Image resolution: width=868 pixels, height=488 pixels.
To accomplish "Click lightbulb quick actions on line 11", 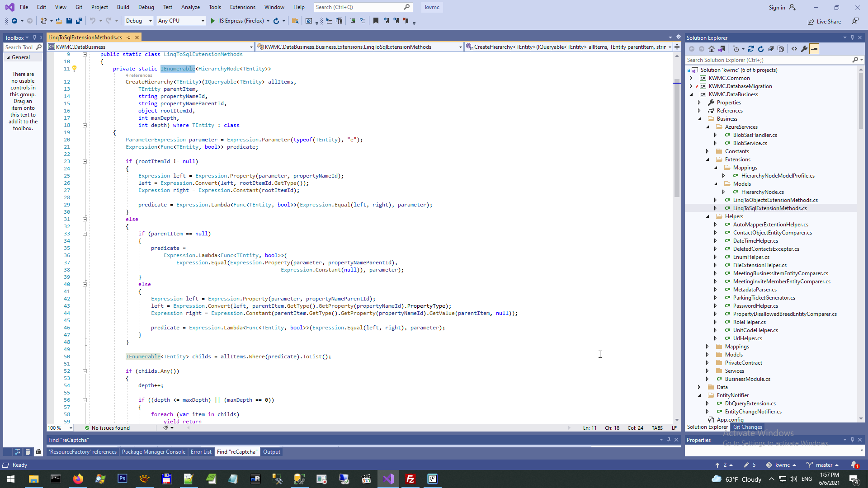I will [x=75, y=69].
